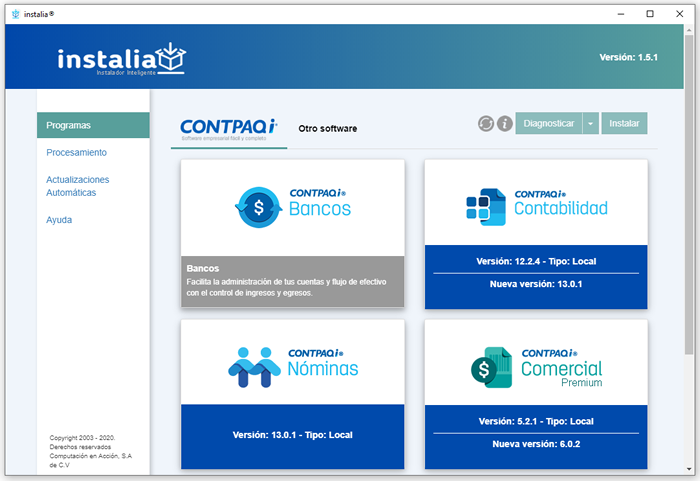The height and width of the screenshot is (481, 700).
Task: Click the scrollbar up arrow
Action: point(689,29)
